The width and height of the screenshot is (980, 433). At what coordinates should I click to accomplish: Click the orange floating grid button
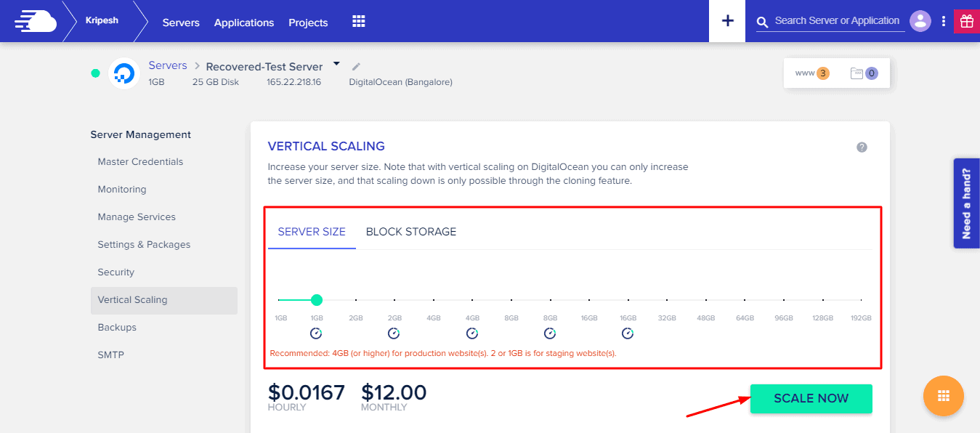tap(943, 396)
